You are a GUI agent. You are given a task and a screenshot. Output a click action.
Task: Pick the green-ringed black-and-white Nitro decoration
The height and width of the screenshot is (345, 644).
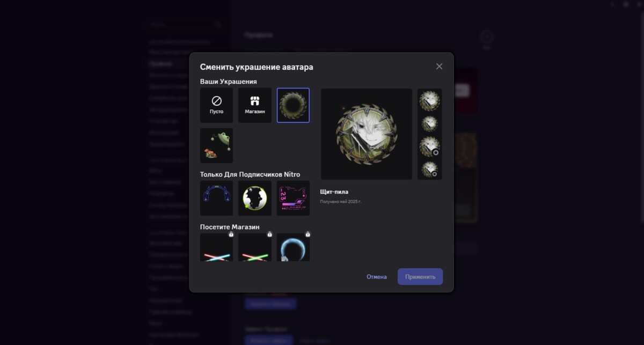(x=255, y=198)
